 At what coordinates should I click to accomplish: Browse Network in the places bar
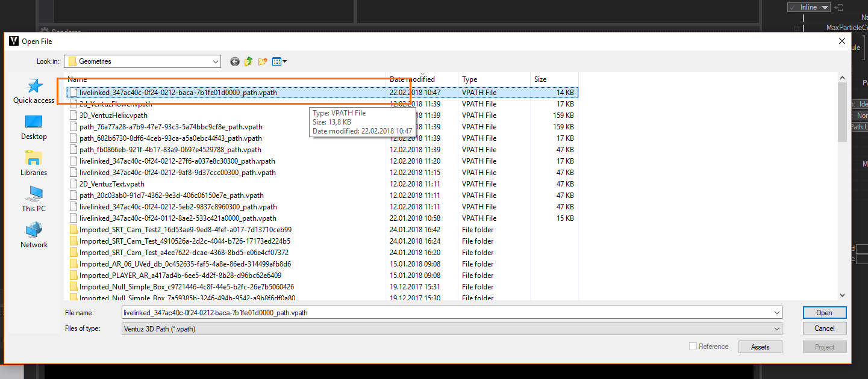point(34,236)
